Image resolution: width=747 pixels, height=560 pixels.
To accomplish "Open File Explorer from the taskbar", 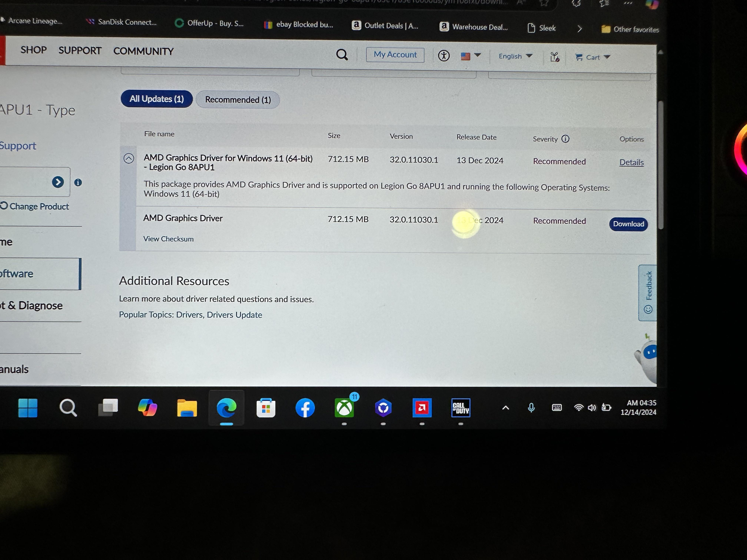I will point(187,408).
